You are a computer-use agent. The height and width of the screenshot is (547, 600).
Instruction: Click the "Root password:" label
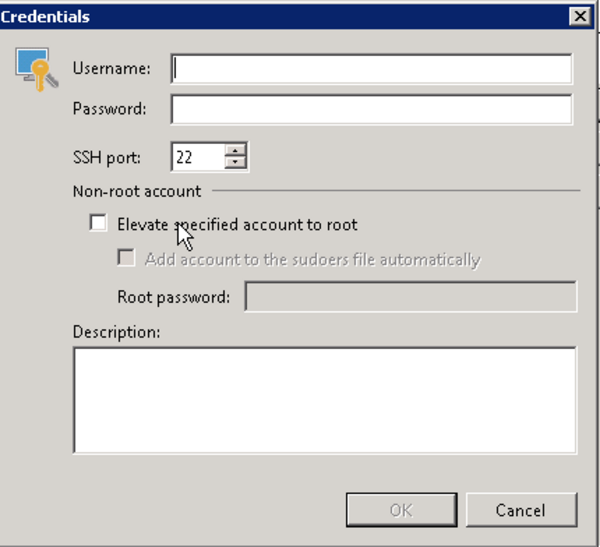pos(174,297)
